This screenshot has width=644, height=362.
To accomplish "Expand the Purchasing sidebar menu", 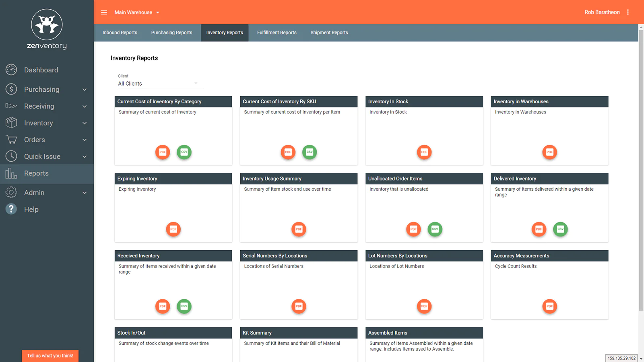I will pos(47,89).
